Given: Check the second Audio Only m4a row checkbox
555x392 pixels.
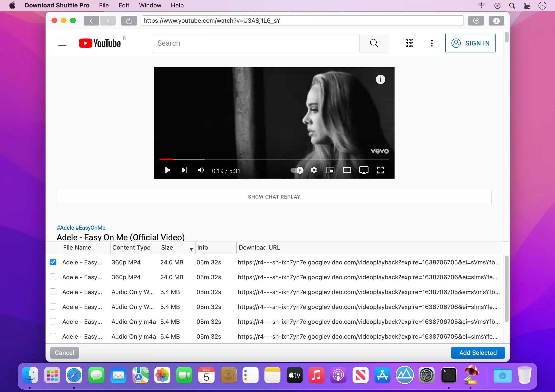Looking at the screenshot, I should pos(53,336).
